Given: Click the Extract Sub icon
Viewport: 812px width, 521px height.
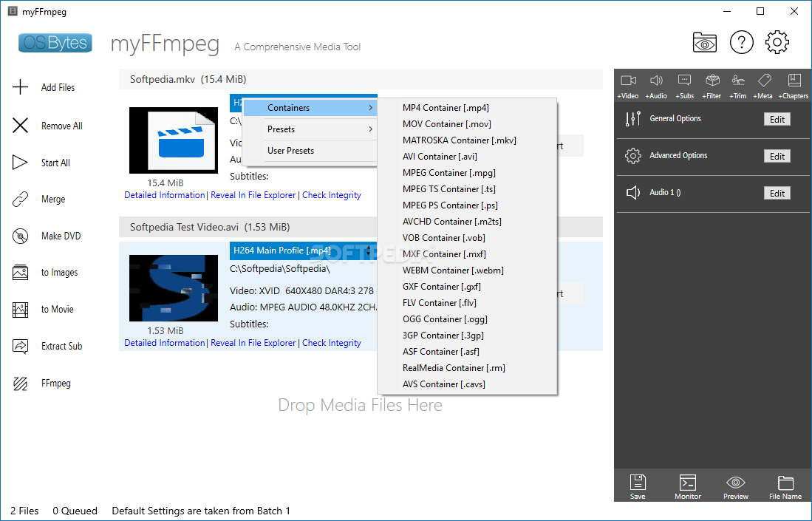Looking at the screenshot, I should (x=20, y=346).
